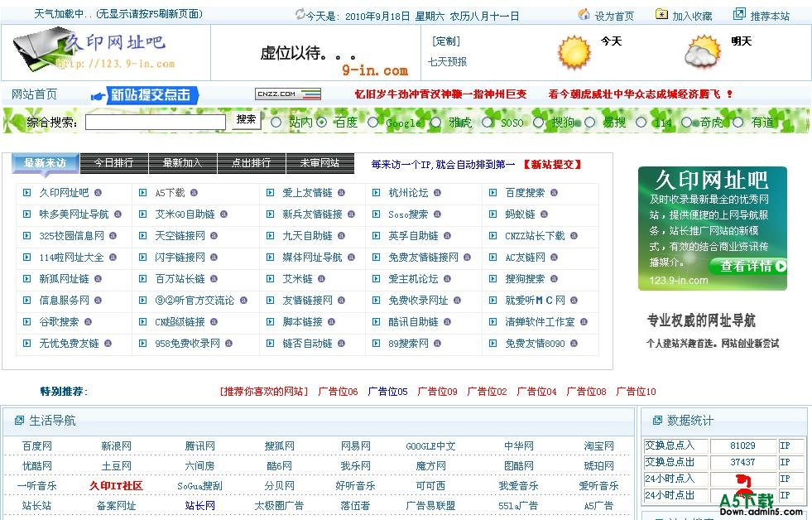This screenshot has height=520, width=812.
Task: Click the arrow icon before 杭州论坛
Action: point(377,193)
